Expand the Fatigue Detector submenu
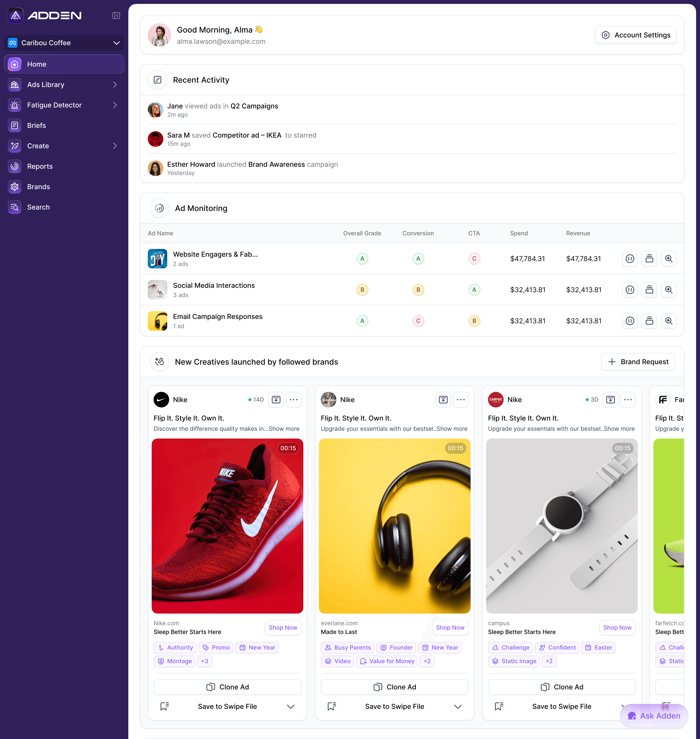The width and height of the screenshot is (700, 739). pos(115,105)
